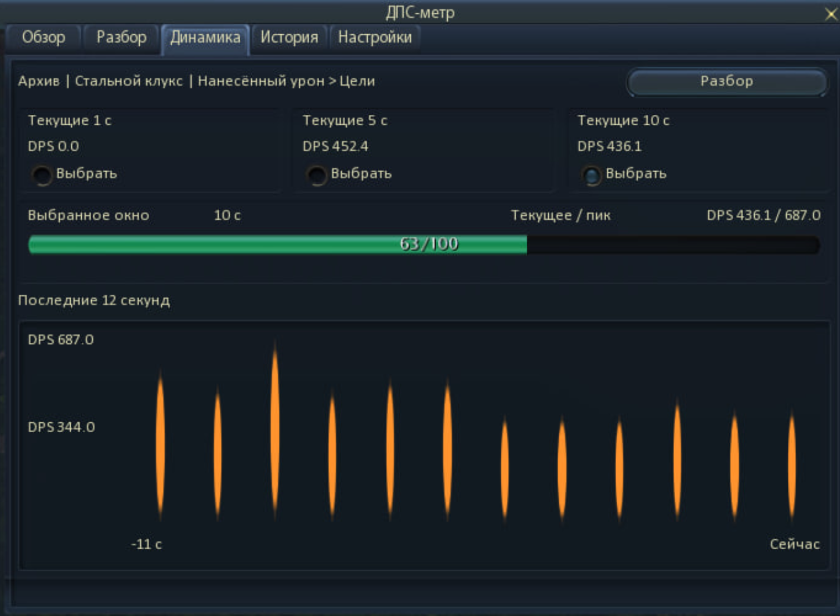840x616 pixels.
Task: Select the Текущие 1 с window radio
Action: click(42, 175)
